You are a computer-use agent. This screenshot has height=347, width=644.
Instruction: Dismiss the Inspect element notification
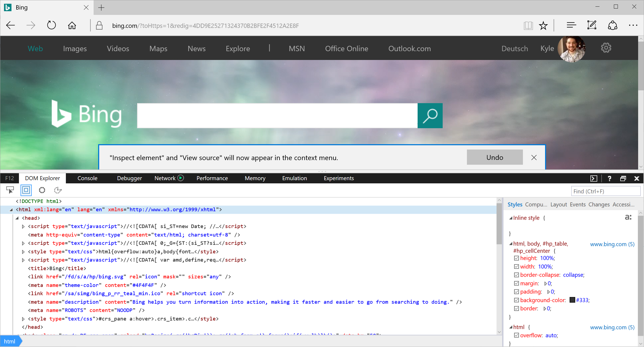pyautogui.click(x=534, y=158)
